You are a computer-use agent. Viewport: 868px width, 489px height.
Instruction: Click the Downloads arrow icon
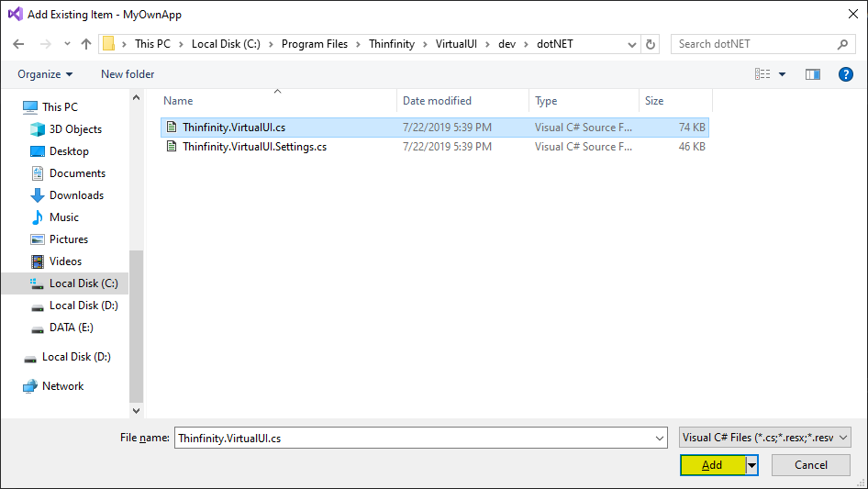pos(37,195)
